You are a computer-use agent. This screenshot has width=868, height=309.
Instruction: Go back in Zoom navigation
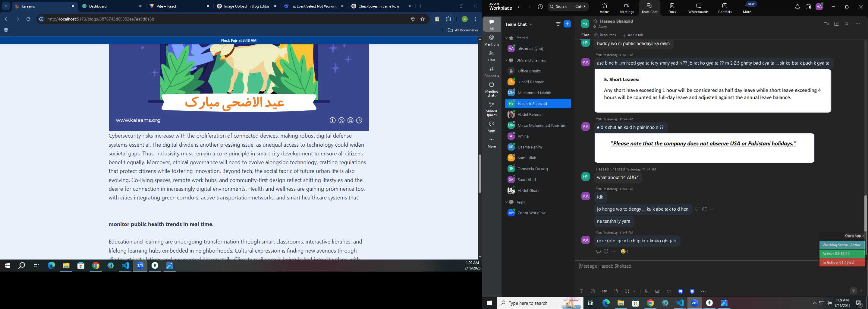click(x=519, y=7)
